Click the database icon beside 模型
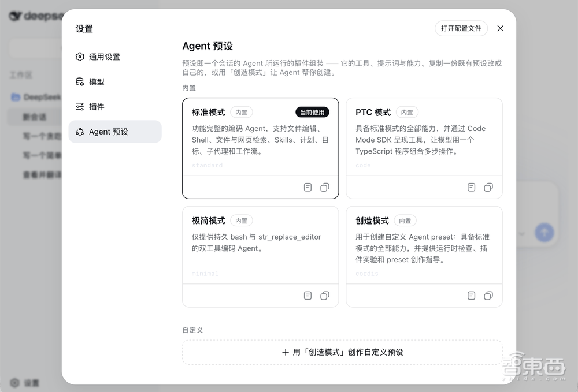This screenshot has height=392, width=578. pos(80,82)
